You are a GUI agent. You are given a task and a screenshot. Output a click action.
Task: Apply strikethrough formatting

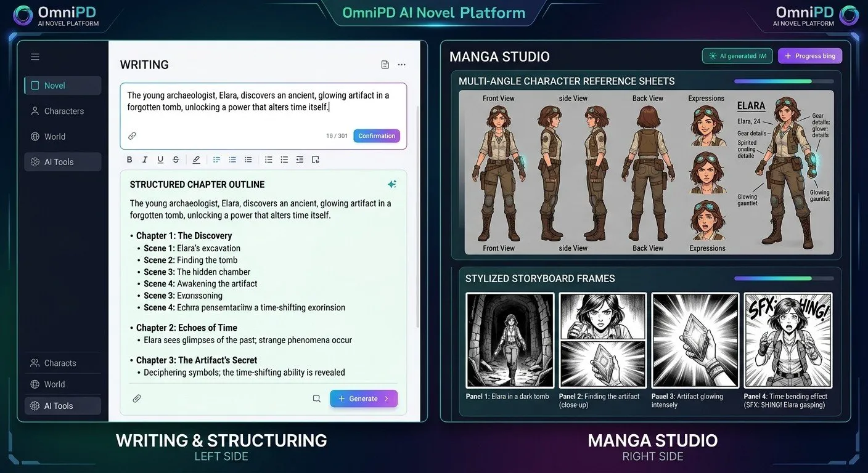point(176,160)
